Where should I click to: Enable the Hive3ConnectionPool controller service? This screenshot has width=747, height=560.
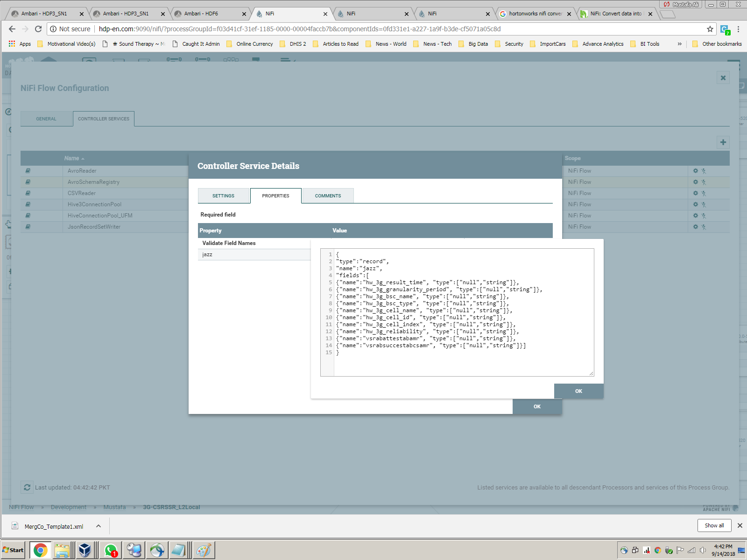[704, 204]
